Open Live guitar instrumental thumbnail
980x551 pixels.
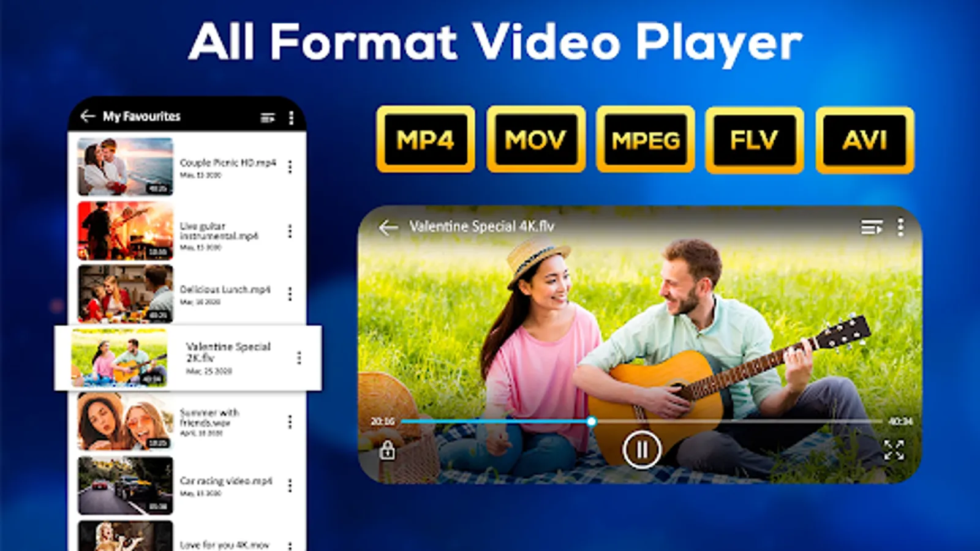[x=126, y=231]
